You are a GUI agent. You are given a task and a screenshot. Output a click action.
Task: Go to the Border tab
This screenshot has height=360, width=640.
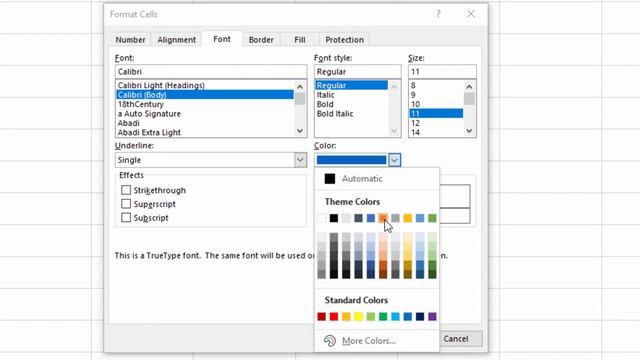(x=261, y=40)
